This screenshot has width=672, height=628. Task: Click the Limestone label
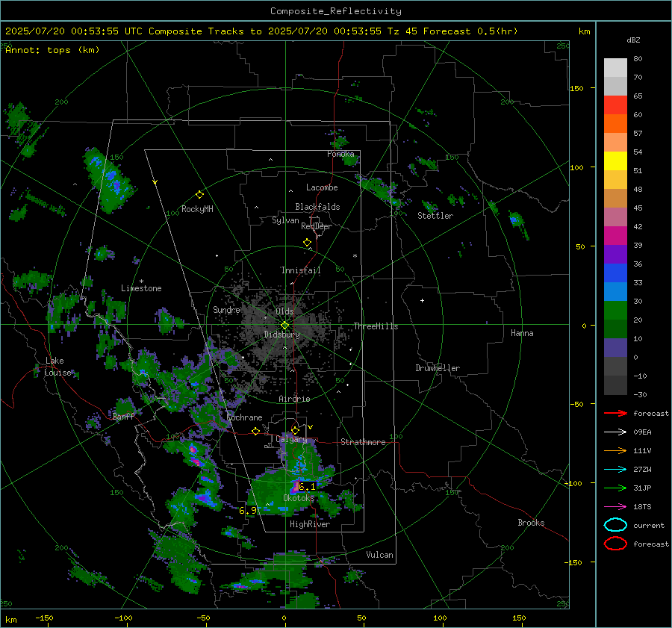pyautogui.click(x=141, y=288)
